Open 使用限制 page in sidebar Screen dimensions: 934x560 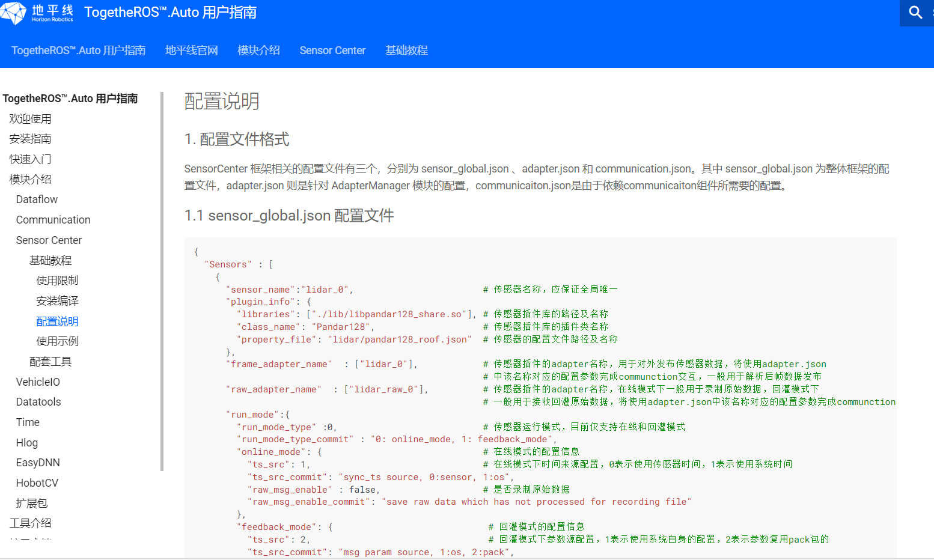[57, 281]
